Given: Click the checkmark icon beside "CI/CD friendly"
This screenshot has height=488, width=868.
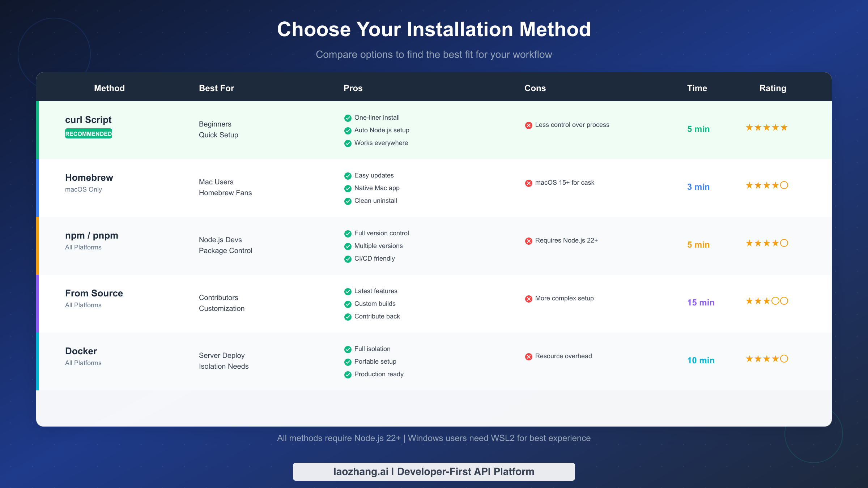Looking at the screenshot, I should (348, 259).
